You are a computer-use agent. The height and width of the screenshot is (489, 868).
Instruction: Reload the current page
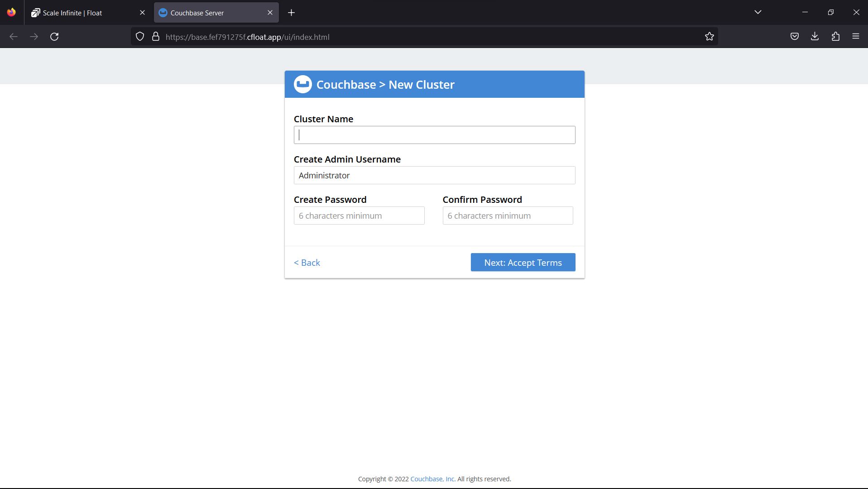pyautogui.click(x=54, y=37)
